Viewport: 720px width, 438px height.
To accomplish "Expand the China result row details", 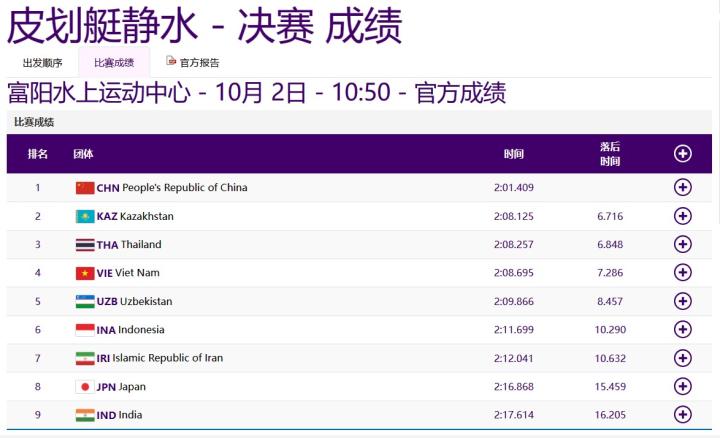I will click(683, 187).
